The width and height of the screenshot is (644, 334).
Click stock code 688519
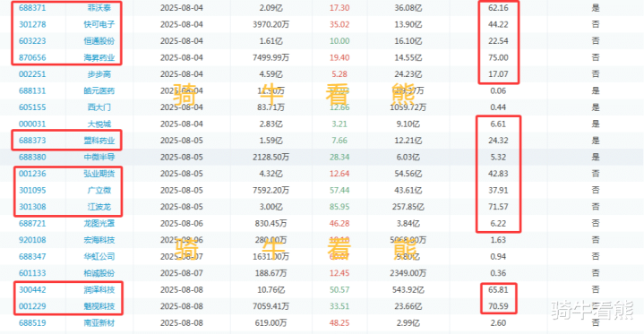(x=32, y=323)
